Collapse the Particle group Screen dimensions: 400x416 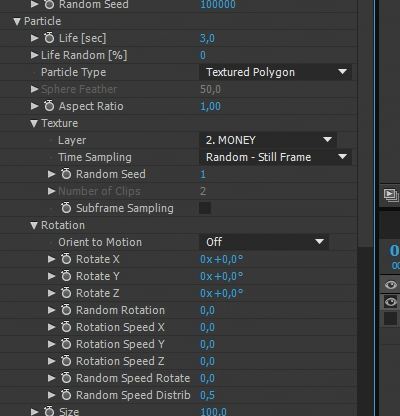click(17, 22)
